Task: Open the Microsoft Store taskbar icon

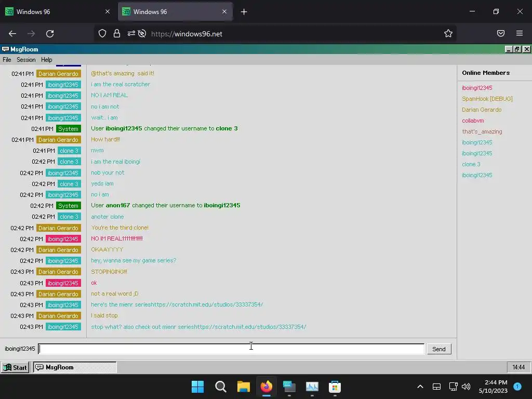Action: [x=335, y=387]
